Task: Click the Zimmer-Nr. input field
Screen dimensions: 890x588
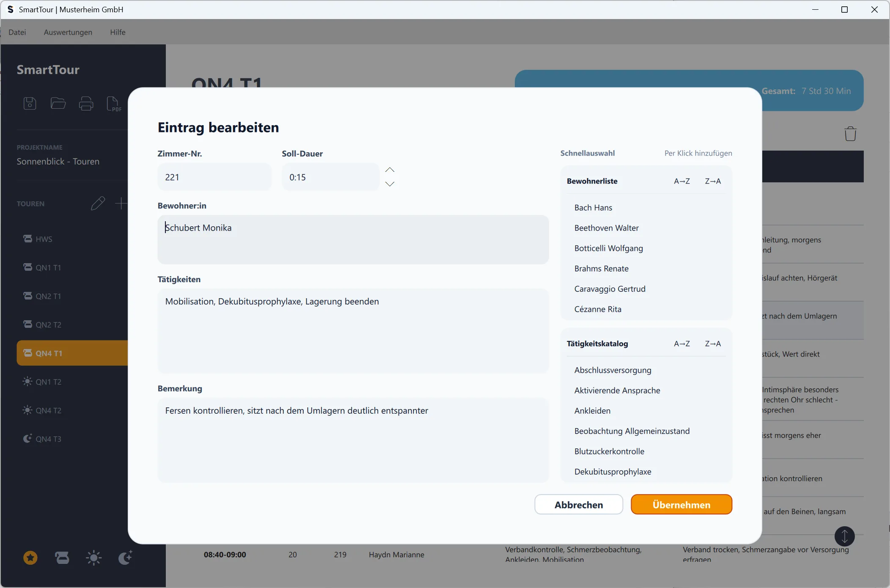Action: point(214,177)
